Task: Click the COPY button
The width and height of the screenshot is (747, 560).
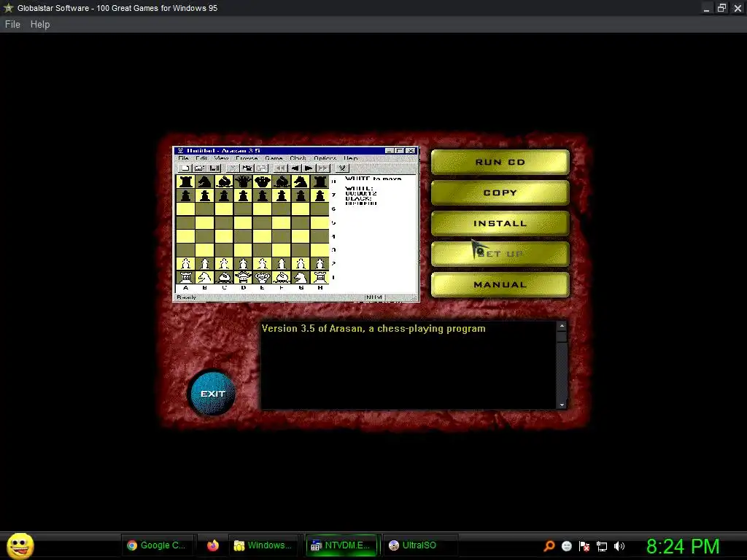Action: (x=500, y=192)
